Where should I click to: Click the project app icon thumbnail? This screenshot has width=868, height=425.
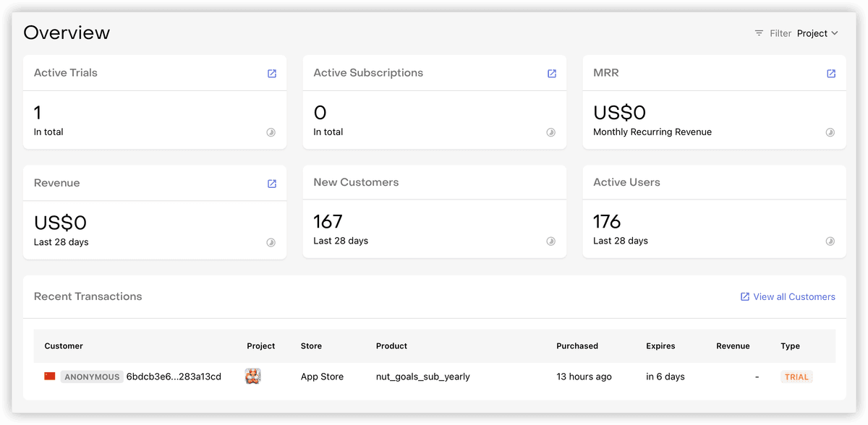[253, 377]
